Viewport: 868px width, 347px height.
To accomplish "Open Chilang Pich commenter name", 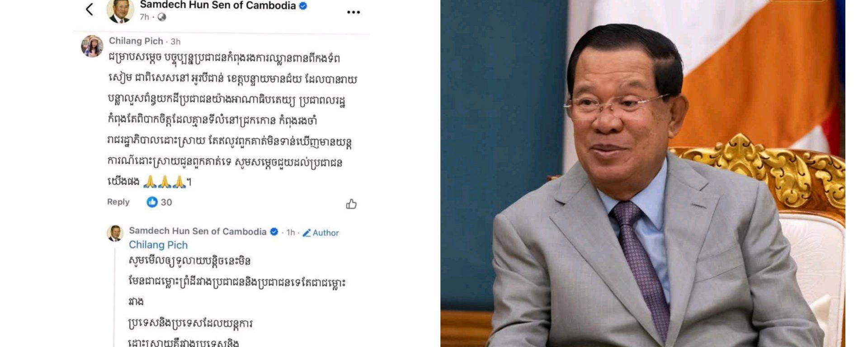I will pyautogui.click(x=136, y=41).
